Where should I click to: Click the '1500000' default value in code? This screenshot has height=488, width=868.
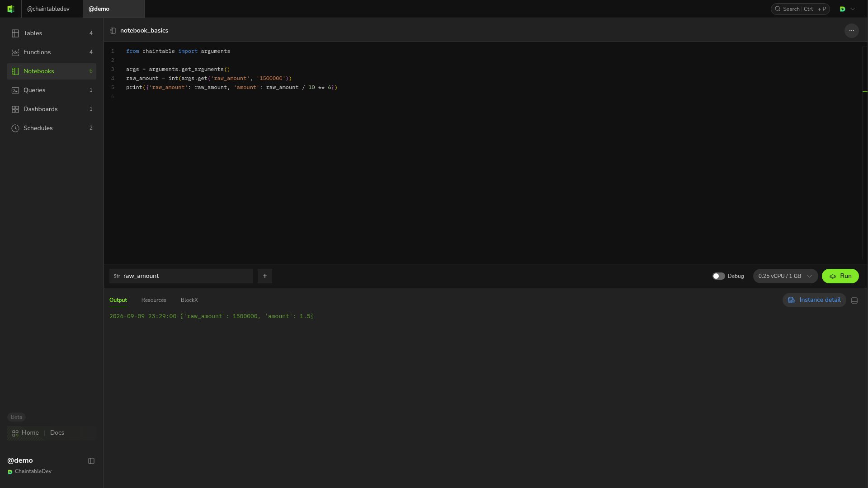click(271, 79)
